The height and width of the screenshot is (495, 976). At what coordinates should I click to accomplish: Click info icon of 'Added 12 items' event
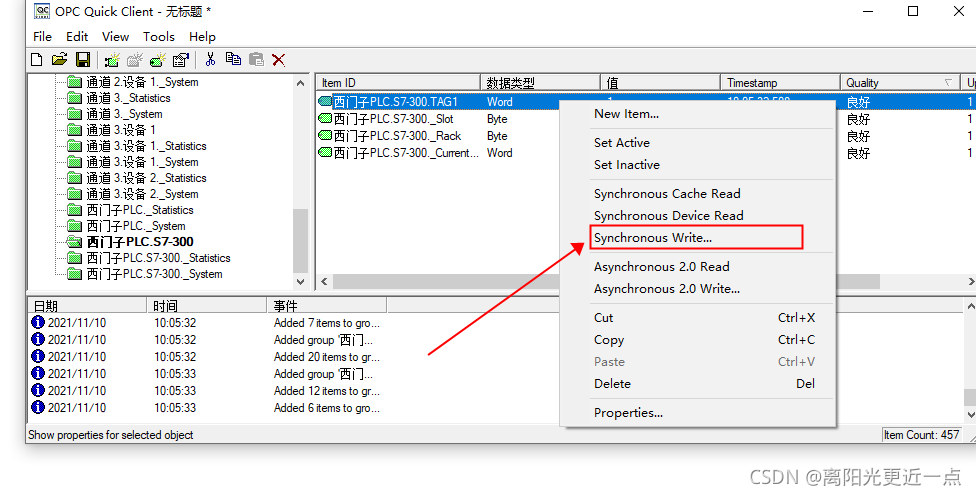38,390
